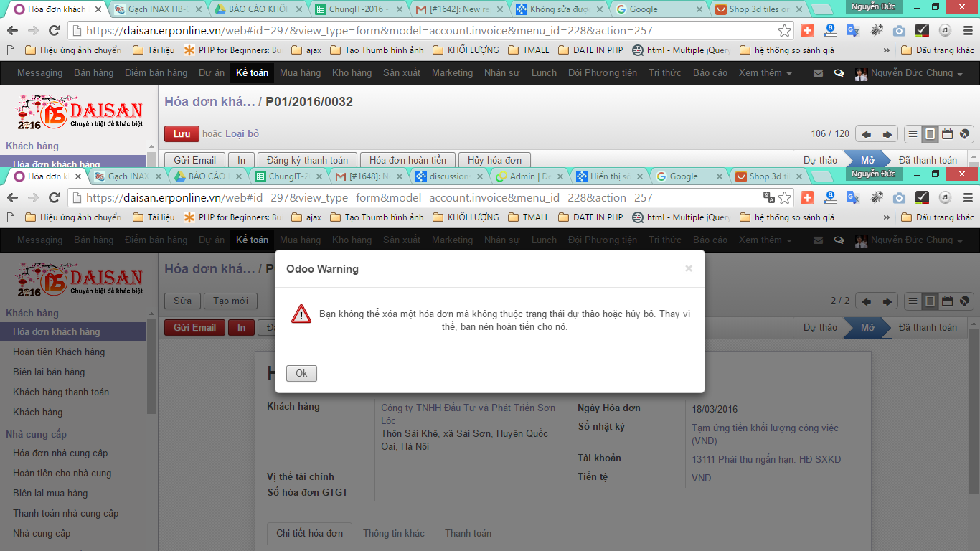Click the checkmark extension icon in the upper window
The height and width of the screenshot is (551, 980).
click(x=923, y=31)
